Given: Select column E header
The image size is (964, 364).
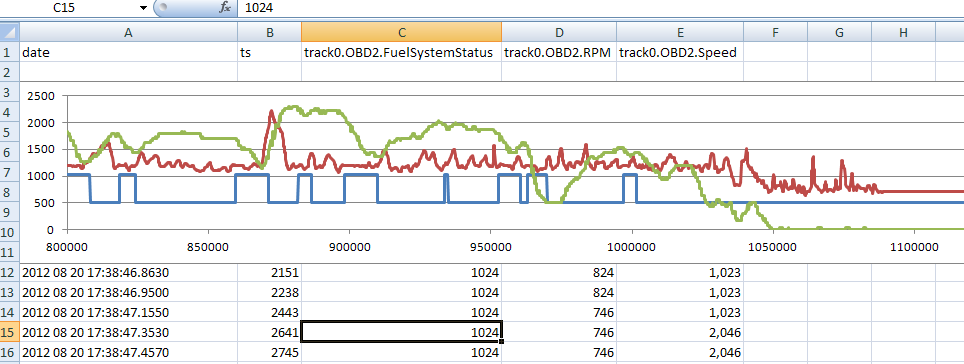Looking at the screenshot, I should [x=680, y=33].
